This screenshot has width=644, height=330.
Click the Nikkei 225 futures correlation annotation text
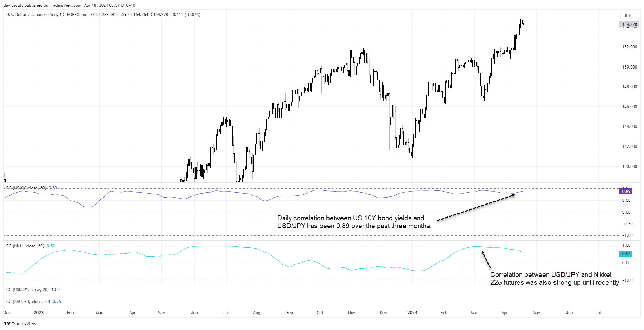pos(555,279)
